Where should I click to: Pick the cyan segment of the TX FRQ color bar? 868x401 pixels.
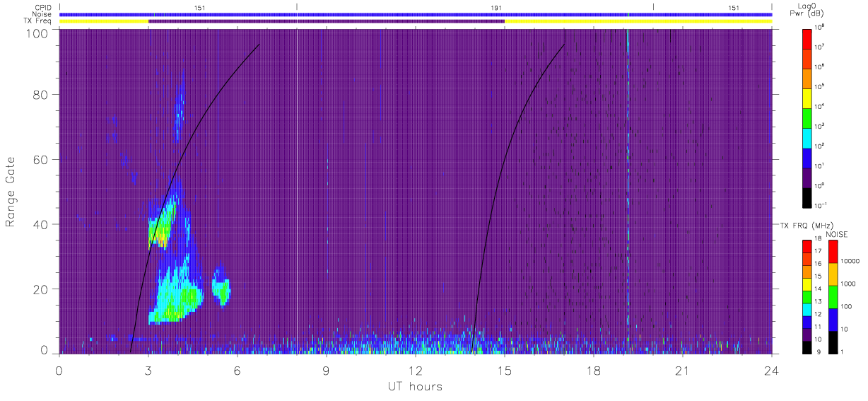tap(807, 308)
